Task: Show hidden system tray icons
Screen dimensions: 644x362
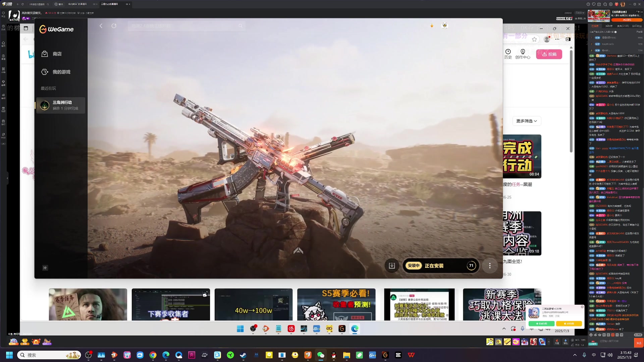Action: tap(575, 355)
